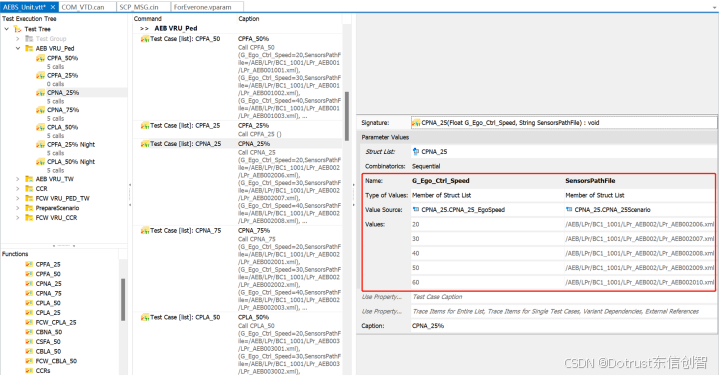Collapse the Test Tree root node
Viewport: 719px width, 376px height.
pos(6,29)
